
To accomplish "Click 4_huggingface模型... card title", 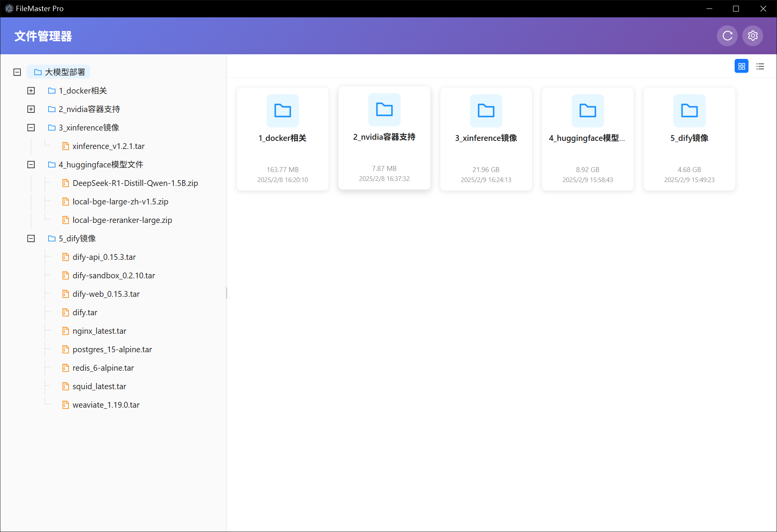I will click(587, 138).
